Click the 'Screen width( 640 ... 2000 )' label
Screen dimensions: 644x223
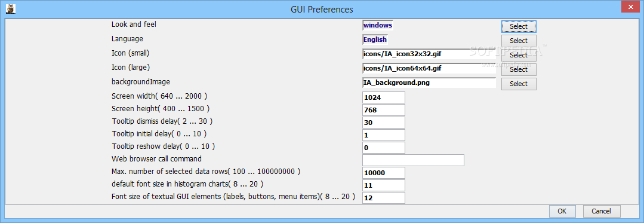pos(159,96)
